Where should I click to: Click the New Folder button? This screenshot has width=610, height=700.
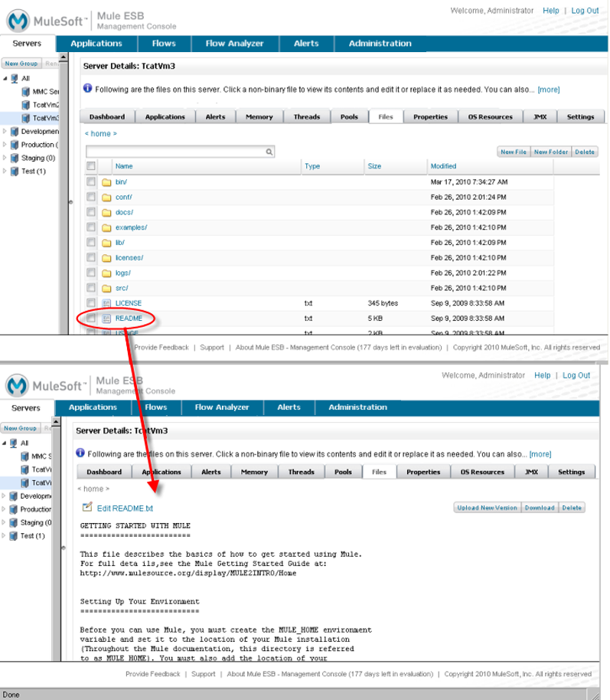pos(550,152)
